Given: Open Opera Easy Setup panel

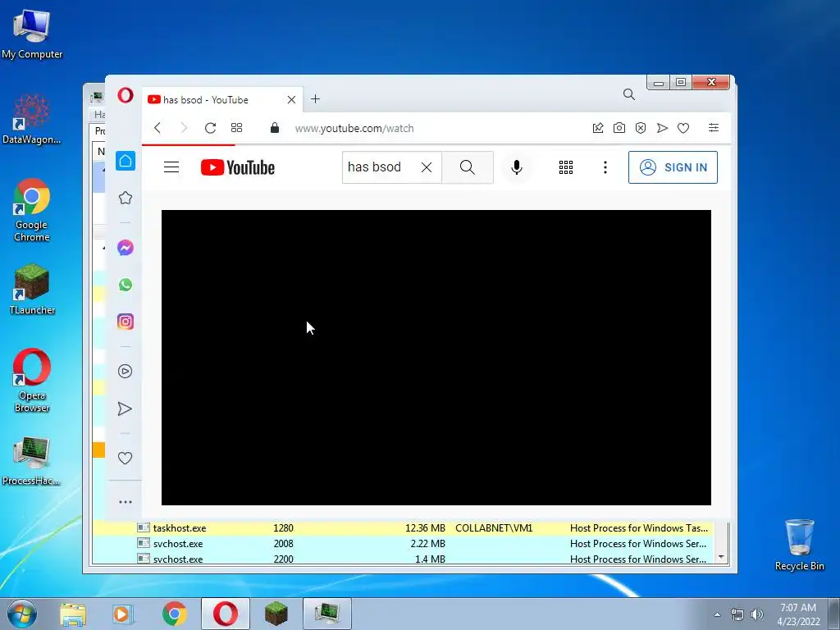Looking at the screenshot, I should 713,127.
